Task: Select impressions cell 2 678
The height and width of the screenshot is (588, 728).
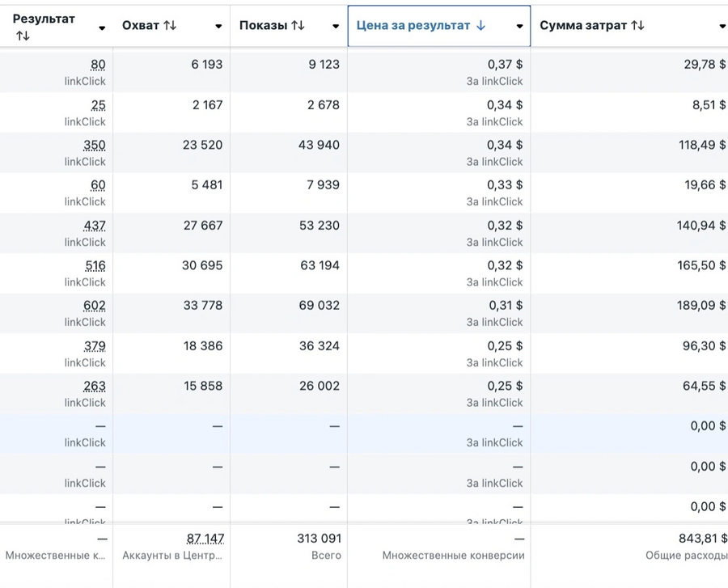Action: [324, 105]
